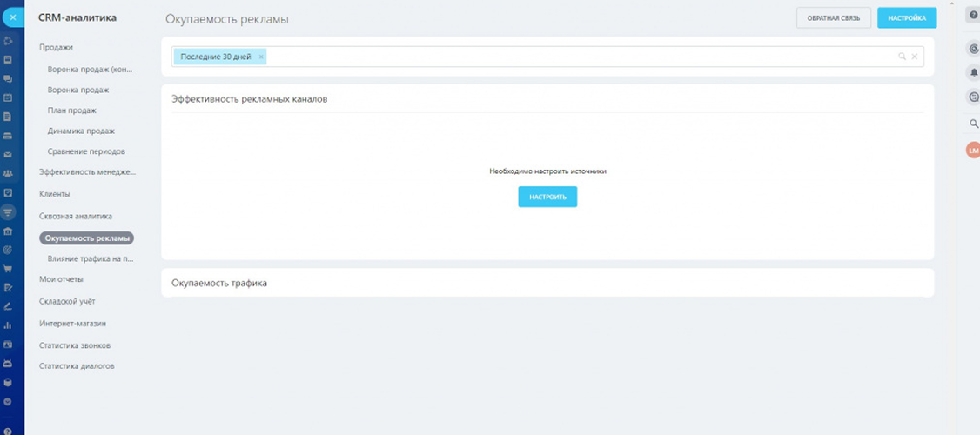Open the LM user avatar
980x435 pixels.
973,151
